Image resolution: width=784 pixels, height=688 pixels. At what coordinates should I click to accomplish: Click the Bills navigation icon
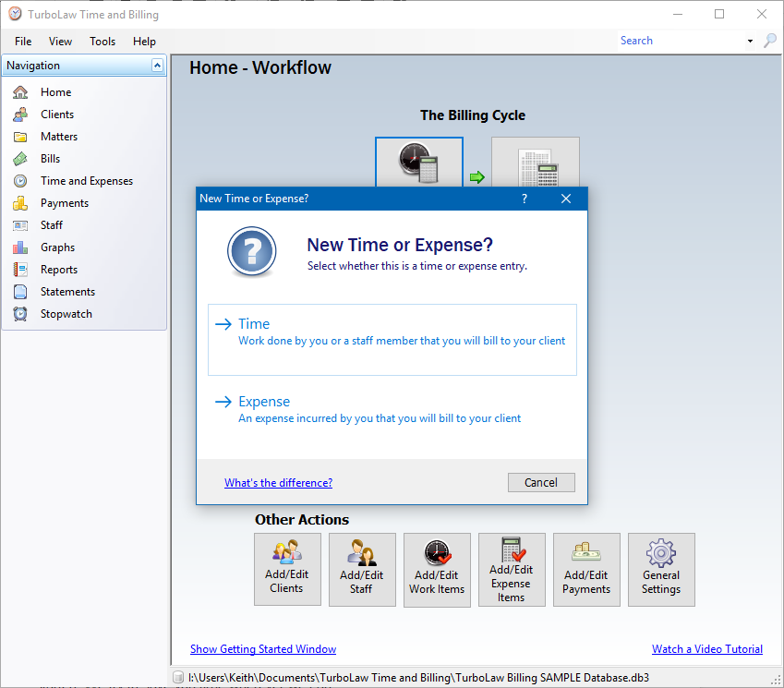click(20, 159)
